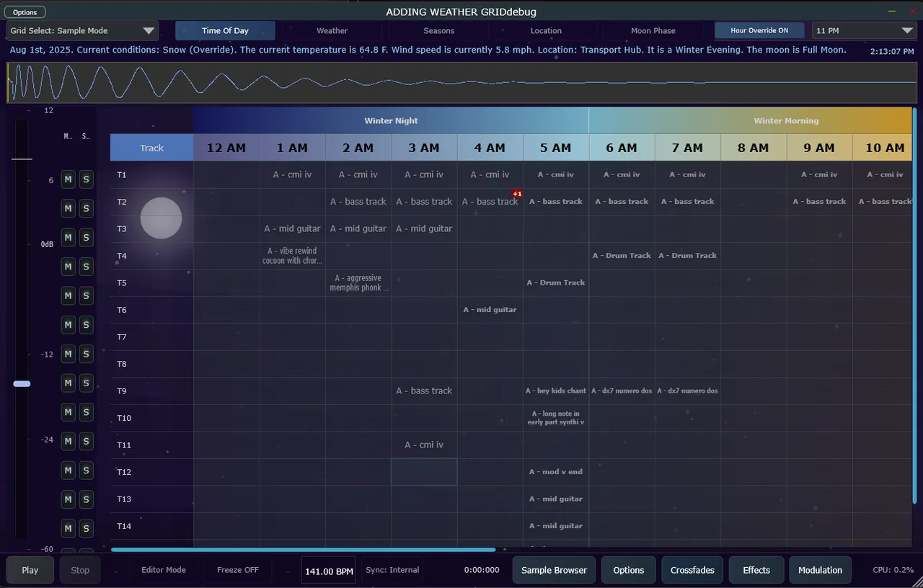
Task: Click the bottommost M mute button
Action: point(68,528)
